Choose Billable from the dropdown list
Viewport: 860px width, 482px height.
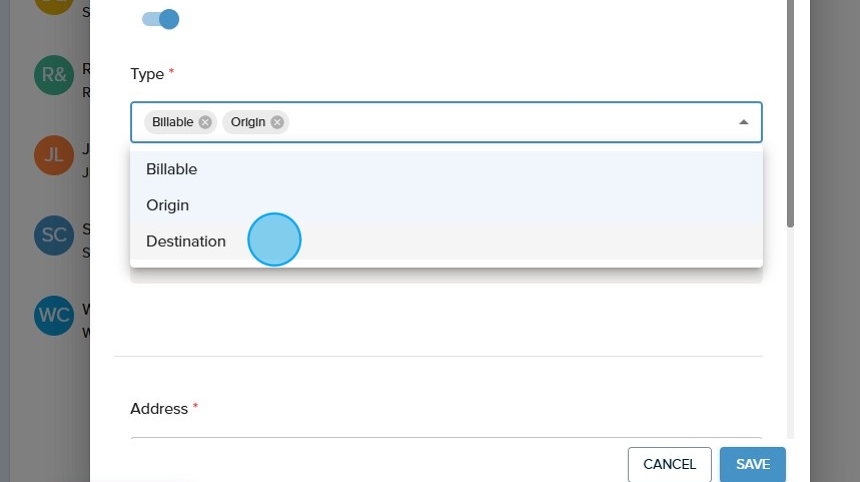(172, 169)
